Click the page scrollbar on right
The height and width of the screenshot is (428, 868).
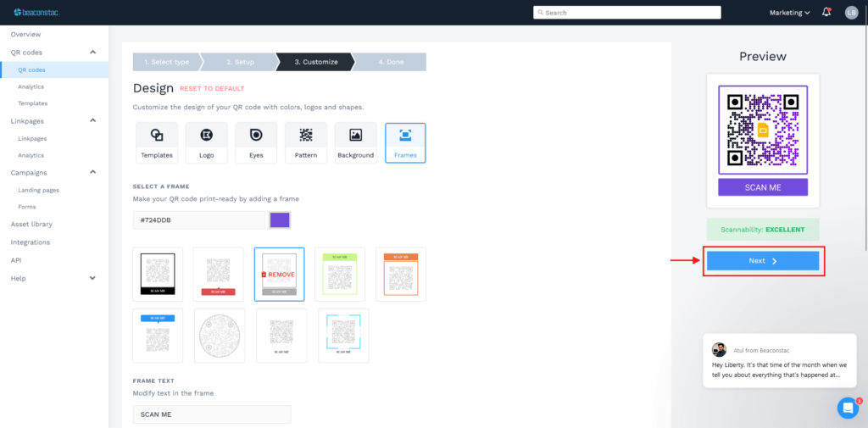pyautogui.click(x=865, y=138)
